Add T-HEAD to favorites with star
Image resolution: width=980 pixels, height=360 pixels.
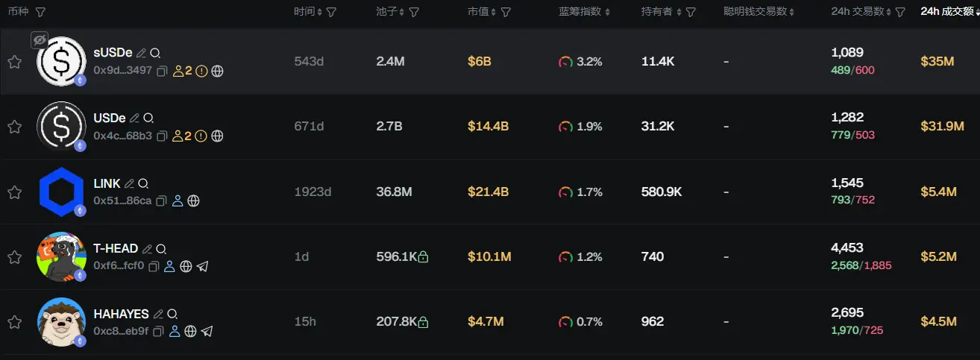(x=14, y=257)
